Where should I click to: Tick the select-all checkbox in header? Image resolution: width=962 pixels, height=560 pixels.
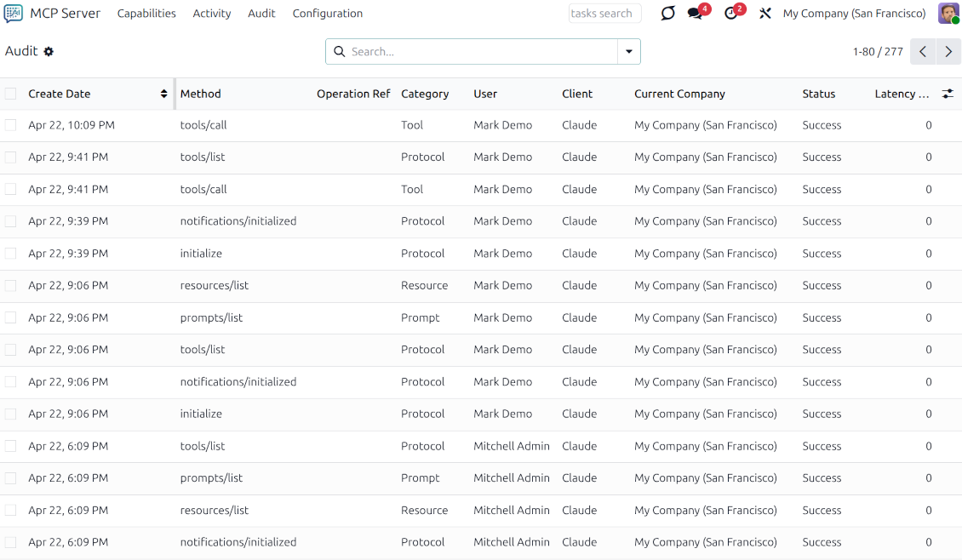point(10,94)
